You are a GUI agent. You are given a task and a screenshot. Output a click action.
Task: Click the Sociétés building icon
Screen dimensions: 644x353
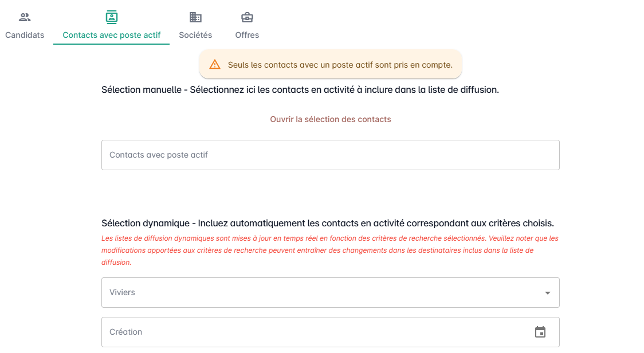[195, 17]
